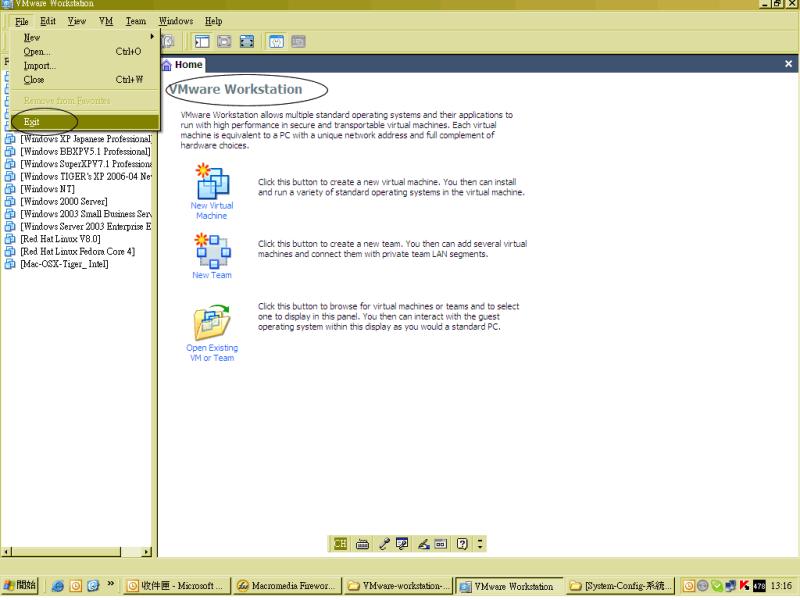
Task: Click the New Virtual Machine icon
Action: (x=213, y=181)
